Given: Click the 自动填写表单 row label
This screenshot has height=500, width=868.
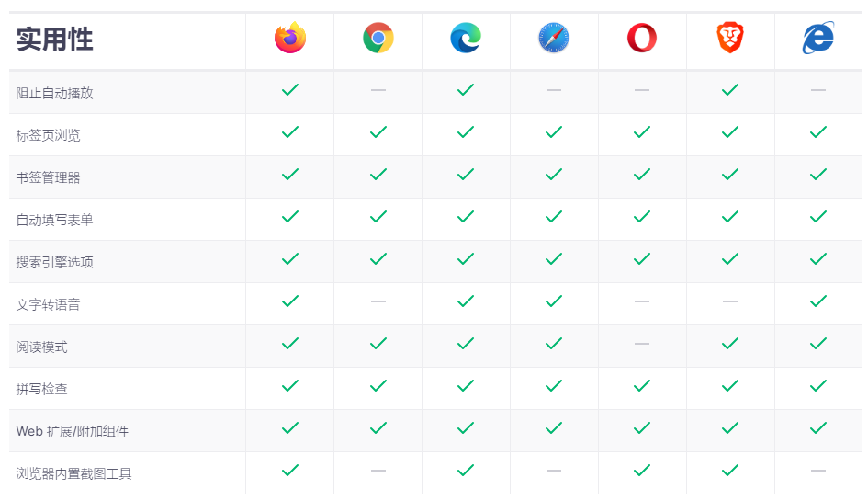Looking at the screenshot, I should [54, 220].
